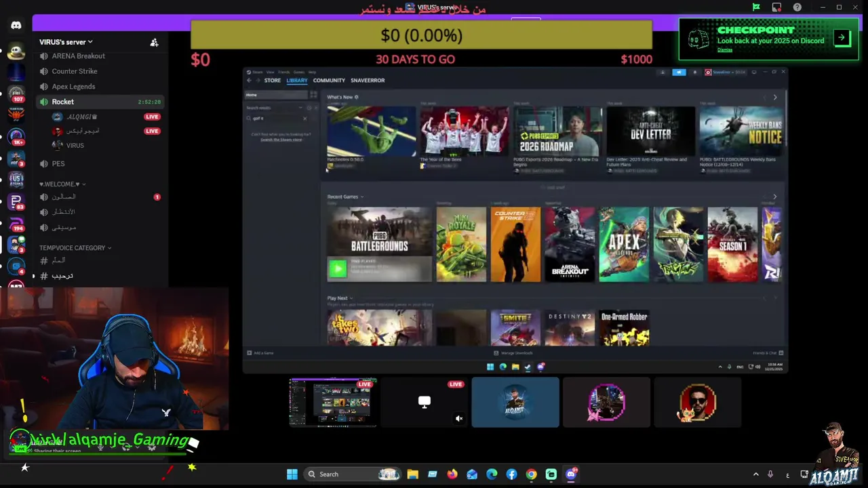The image size is (868, 488).
Task: Open the server icon with 107 badge
Action: pos(16,94)
